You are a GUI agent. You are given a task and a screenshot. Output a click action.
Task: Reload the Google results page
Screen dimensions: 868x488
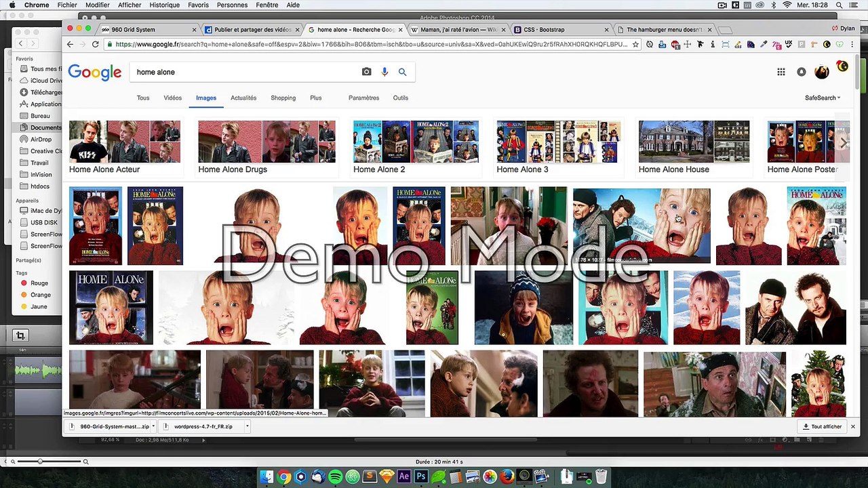(x=96, y=44)
